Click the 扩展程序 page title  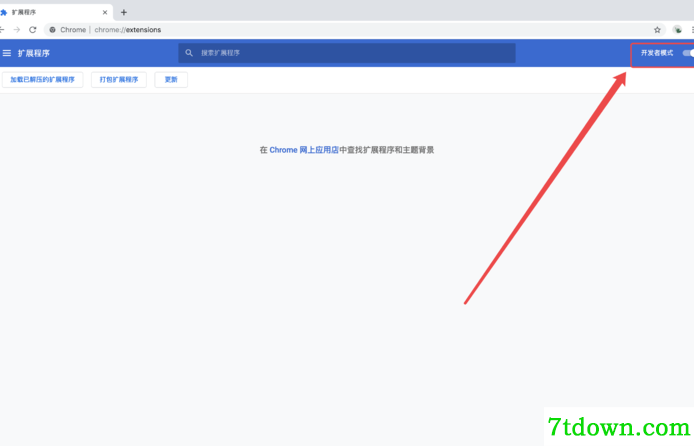pos(34,53)
